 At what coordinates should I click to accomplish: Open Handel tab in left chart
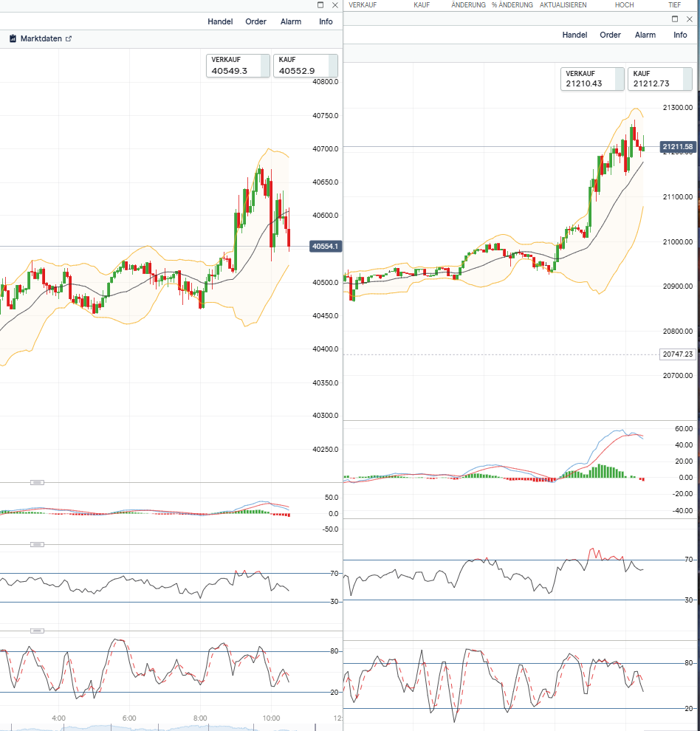click(x=220, y=21)
